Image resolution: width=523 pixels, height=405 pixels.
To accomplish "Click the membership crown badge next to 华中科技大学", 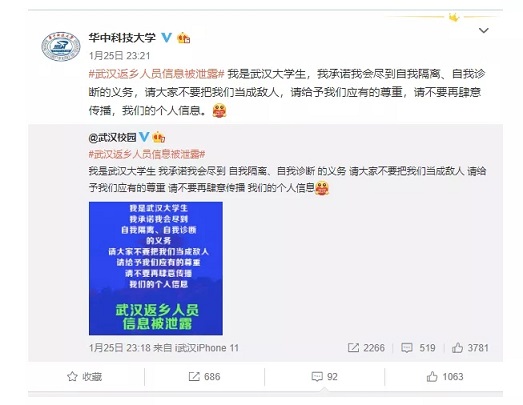I will click(183, 38).
